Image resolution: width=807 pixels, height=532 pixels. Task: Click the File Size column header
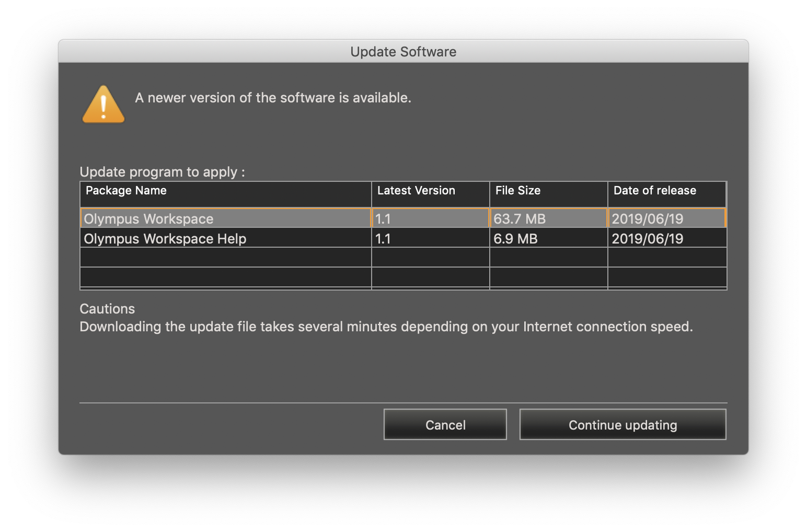click(549, 194)
